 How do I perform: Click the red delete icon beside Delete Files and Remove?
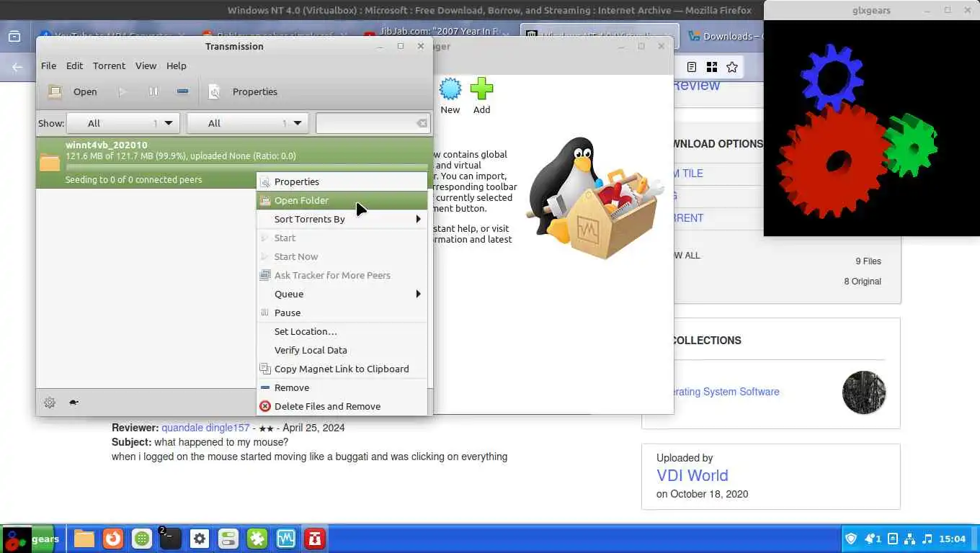(x=265, y=406)
